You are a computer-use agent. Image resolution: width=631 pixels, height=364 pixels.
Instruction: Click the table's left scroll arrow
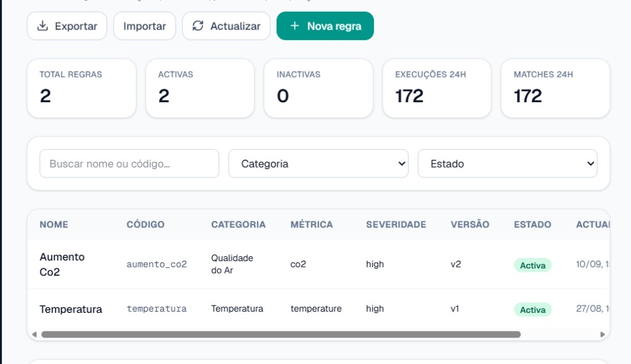(x=35, y=334)
